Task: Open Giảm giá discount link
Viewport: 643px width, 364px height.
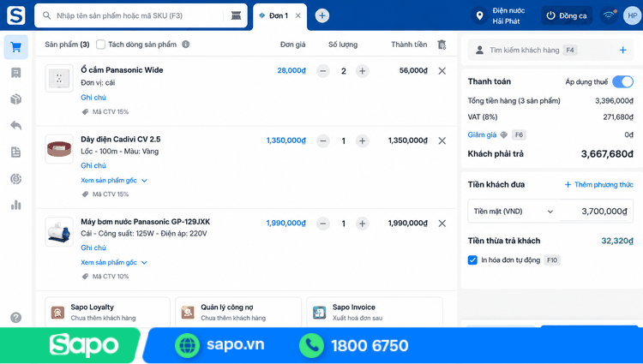Action: point(482,134)
